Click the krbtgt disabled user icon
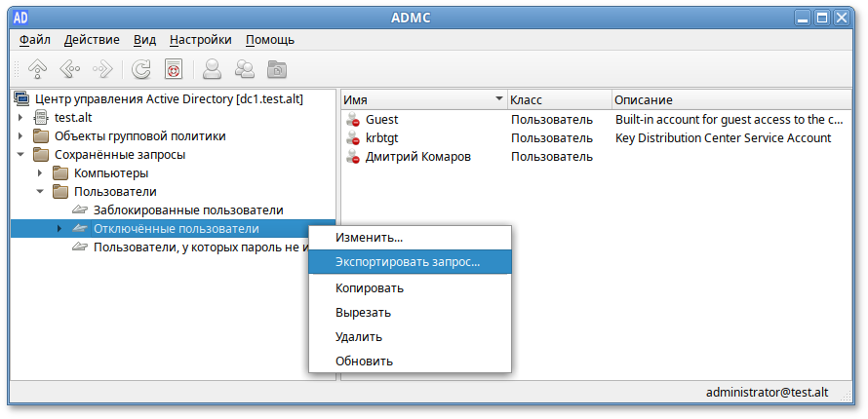This screenshot has height=419, width=868. click(353, 138)
